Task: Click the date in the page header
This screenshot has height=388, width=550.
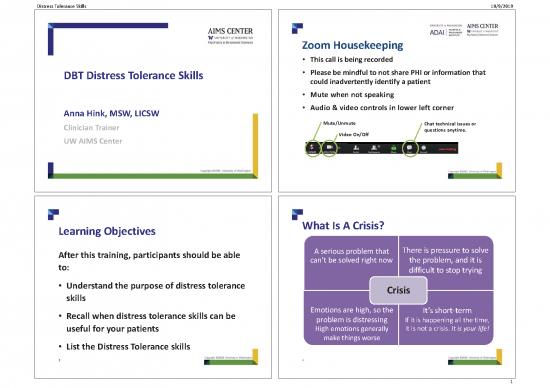Action: [x=502, y=6]
